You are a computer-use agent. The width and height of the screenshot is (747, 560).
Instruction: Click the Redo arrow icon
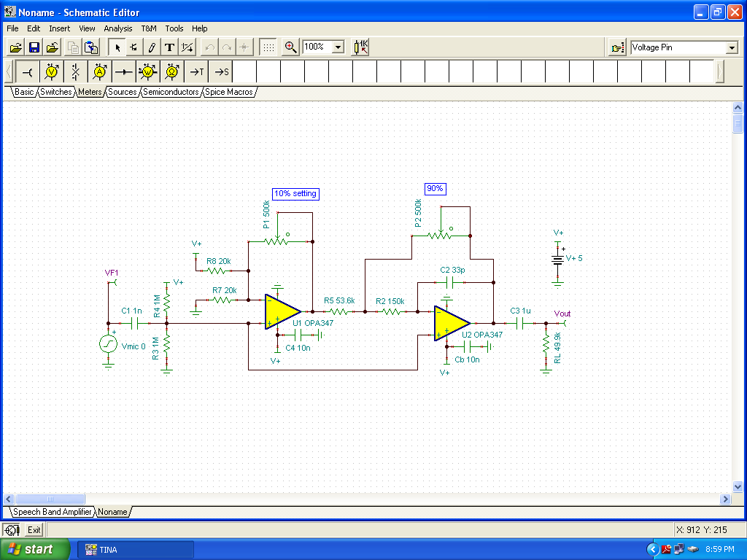(x=228, y=47)
